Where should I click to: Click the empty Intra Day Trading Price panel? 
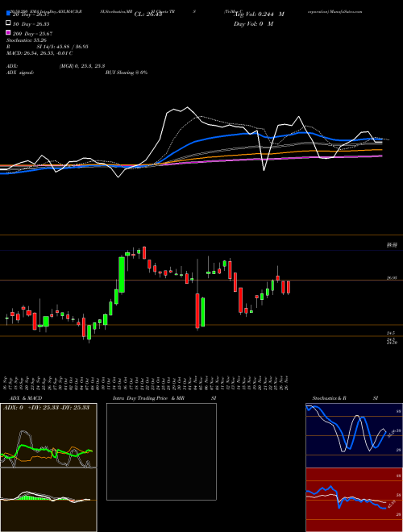coord(161,451)
